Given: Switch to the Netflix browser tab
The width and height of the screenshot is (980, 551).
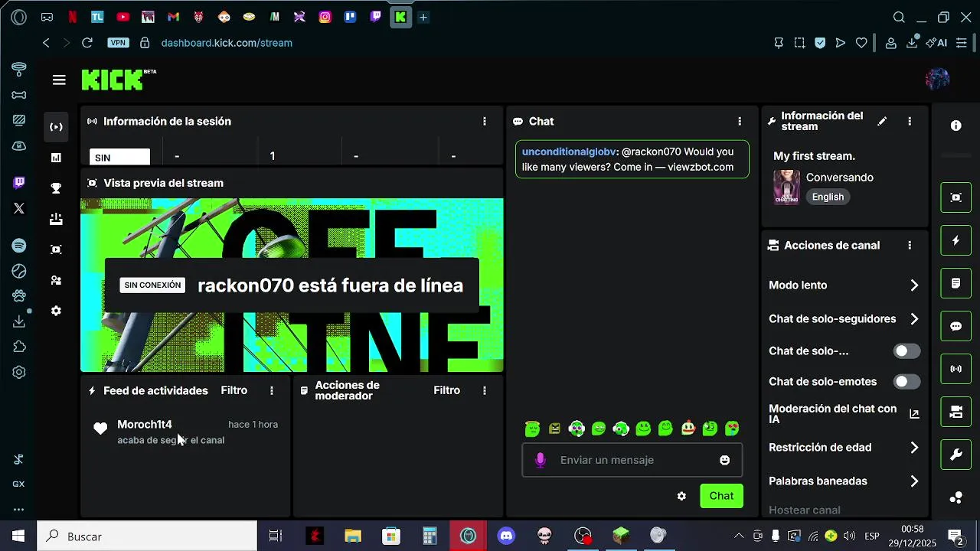Looking at the screenshot, I should tap(72, 17).
